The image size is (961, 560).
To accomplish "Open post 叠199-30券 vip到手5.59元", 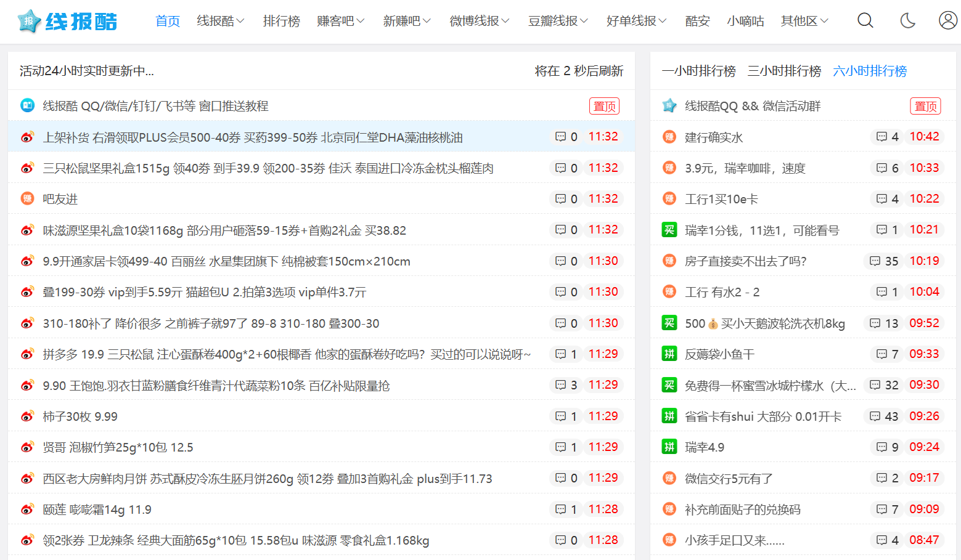I will pos(204,292).
